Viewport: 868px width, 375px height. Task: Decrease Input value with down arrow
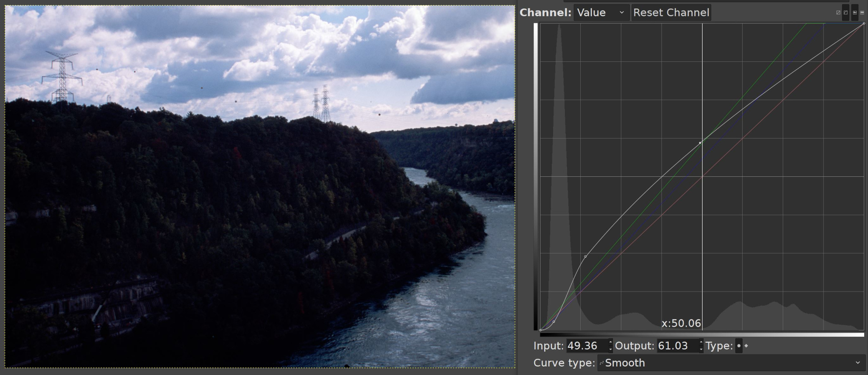[x=610, y=350]
